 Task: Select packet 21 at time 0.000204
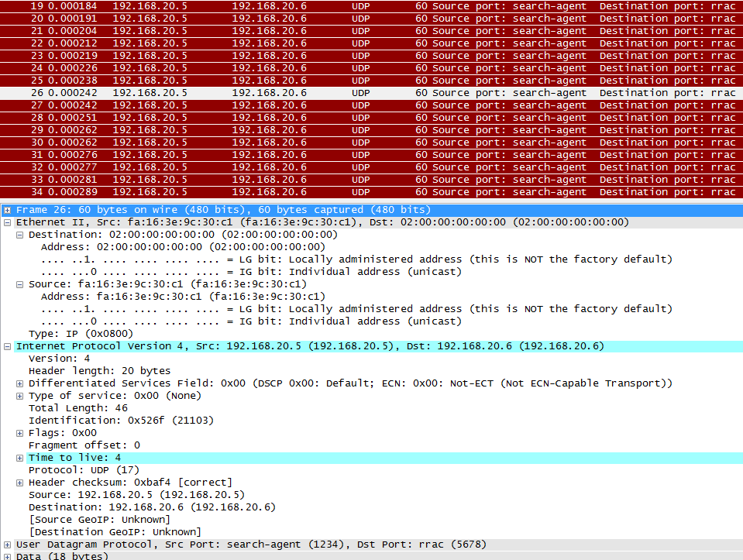372,31
